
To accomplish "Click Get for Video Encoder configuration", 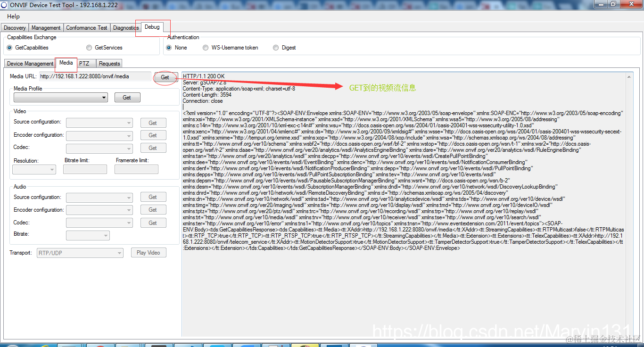I will pos(153,135).
